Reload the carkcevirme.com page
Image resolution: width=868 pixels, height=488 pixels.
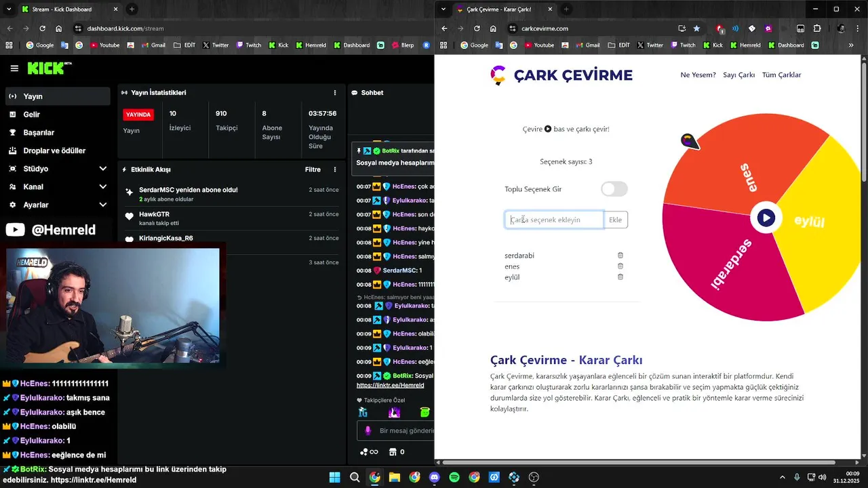(477, 28)
